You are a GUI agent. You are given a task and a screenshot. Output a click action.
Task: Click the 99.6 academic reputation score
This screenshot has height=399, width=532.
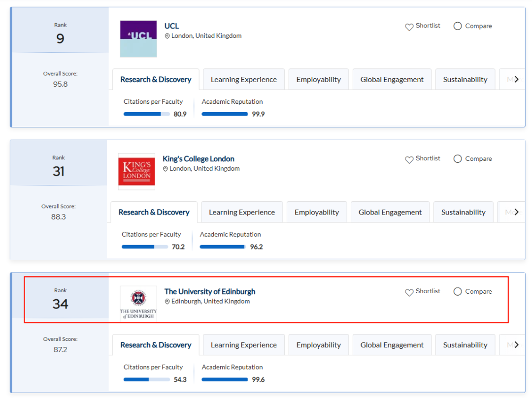point(258,380)
